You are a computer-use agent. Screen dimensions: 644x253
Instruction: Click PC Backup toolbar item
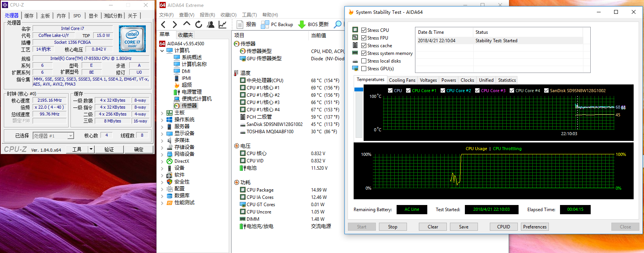coord(277,25)
